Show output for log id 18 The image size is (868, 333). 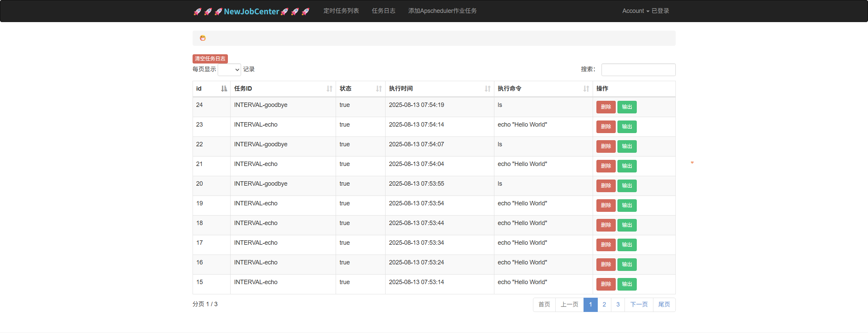tap(627, 225)
